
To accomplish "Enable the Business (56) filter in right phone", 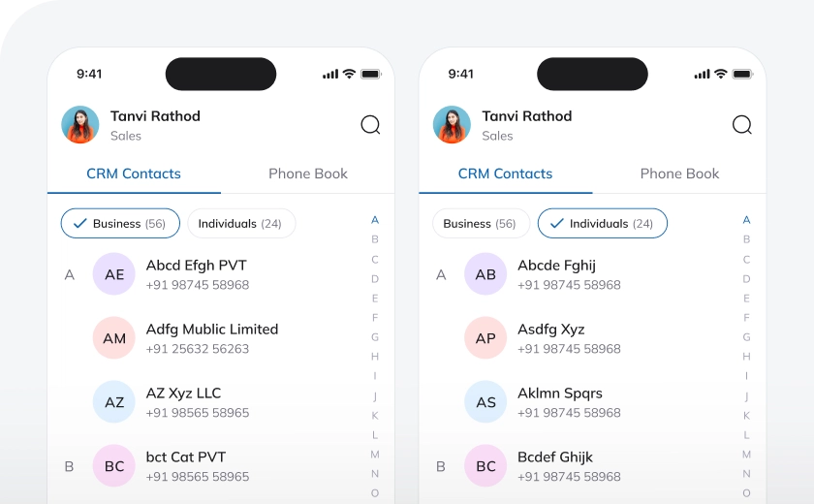I will point(480,224).
